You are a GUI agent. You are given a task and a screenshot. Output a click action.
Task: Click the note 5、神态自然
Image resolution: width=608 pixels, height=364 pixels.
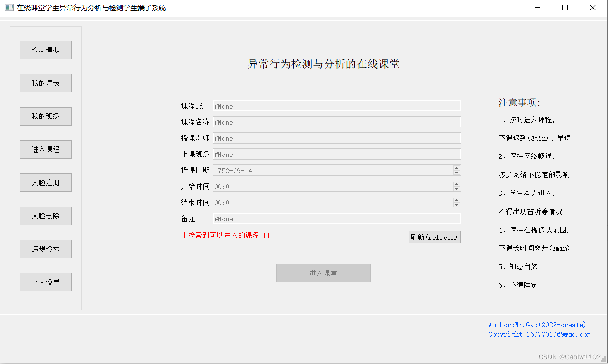(518, 266)
